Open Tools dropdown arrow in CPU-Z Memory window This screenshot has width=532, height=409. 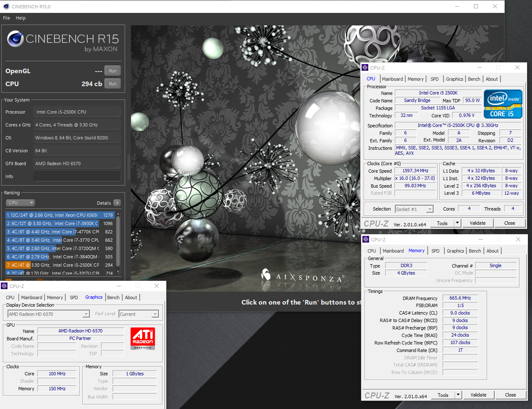(x=458, y=395)
